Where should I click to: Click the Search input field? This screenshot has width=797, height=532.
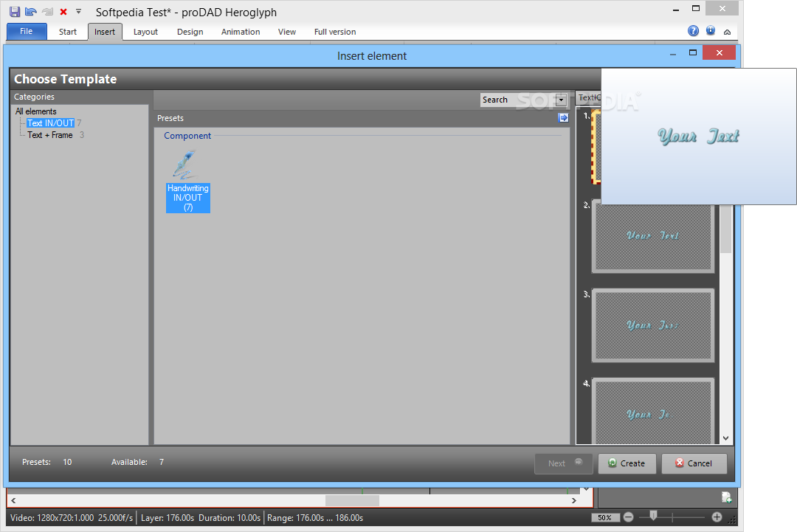(518, 100)
